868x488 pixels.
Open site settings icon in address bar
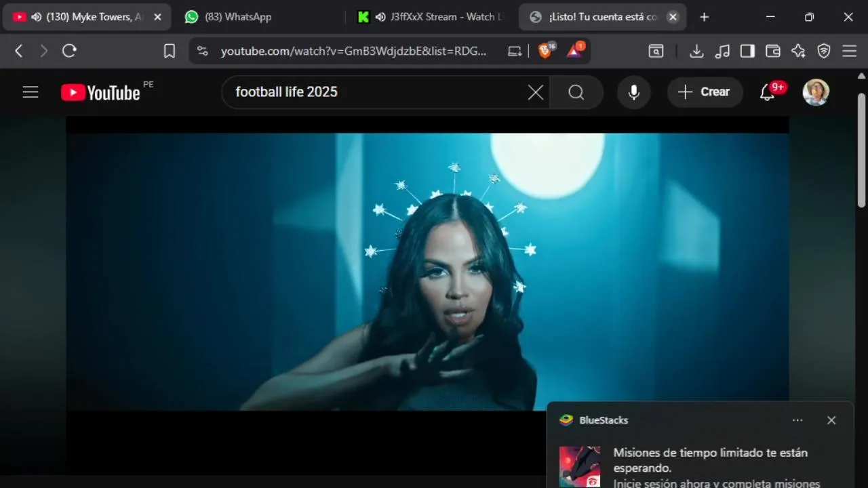[x=202, y=51]
